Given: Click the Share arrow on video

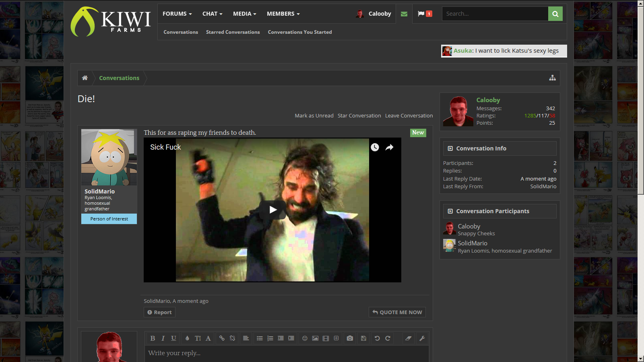Looking at the screenshot, I should pyautogui.click(x=389, y=147).
